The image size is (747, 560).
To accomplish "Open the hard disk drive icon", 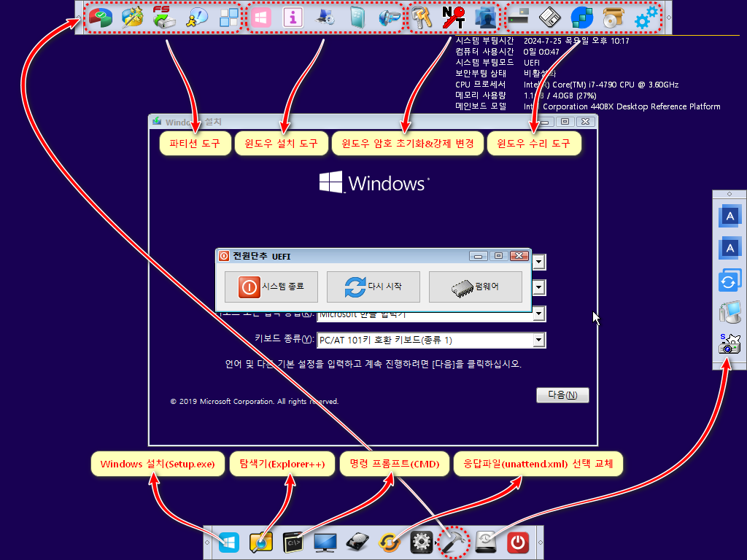I will coord(357,542).
